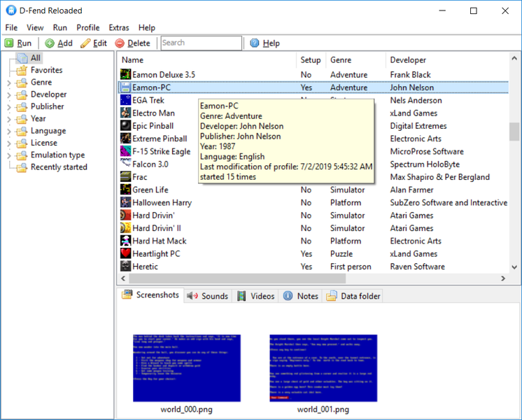Image resolution: width=522 pixels, height=420 pixels.
Task: Open the Run menu
Action: tap(60, 27)
